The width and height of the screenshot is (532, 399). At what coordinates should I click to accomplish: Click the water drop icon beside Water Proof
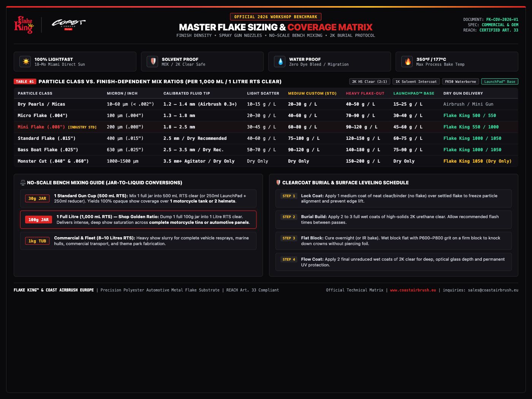tap(280, 62)
